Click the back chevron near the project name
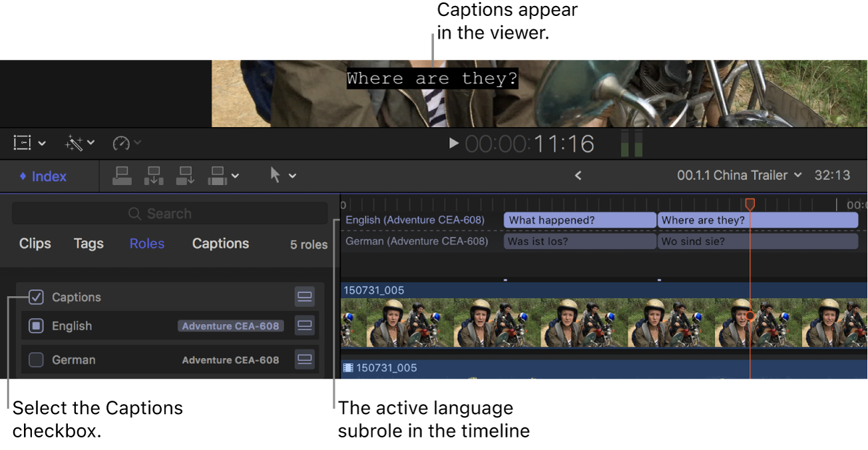The image size is (868, 450). pyautogui.click(x=578, y=175)
